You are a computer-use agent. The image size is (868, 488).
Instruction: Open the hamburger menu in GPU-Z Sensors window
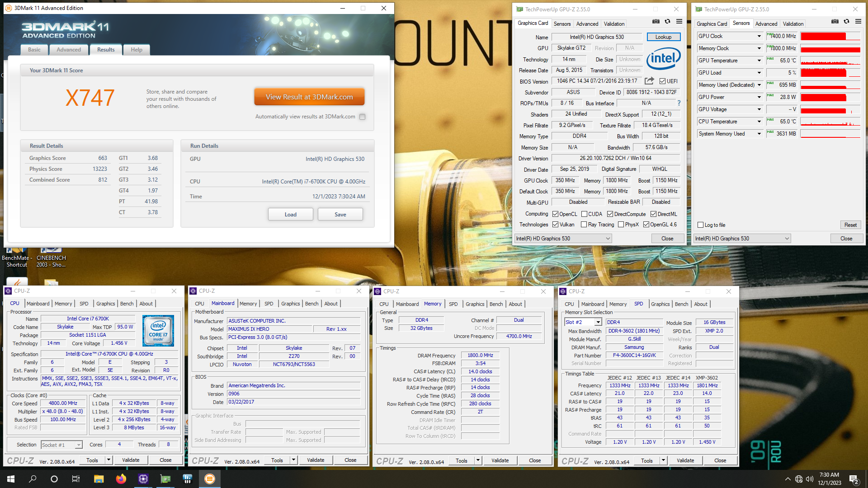[x=858, y=21]
